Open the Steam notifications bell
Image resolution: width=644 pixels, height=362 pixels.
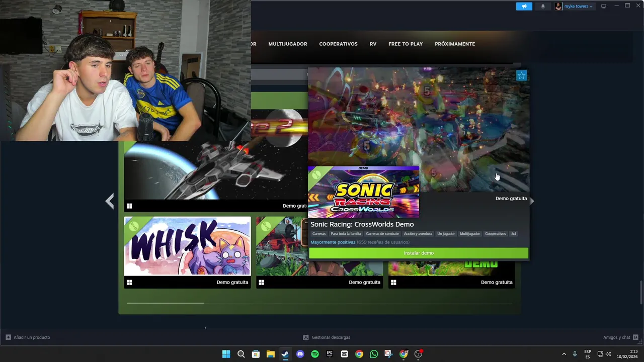[x=543, y=7]
